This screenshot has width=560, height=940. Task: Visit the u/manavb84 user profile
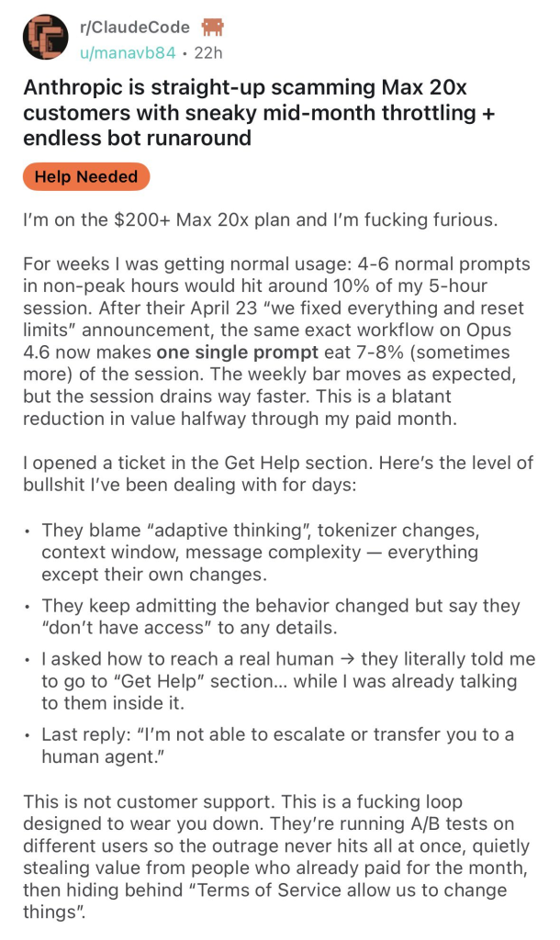click(128, 53)
